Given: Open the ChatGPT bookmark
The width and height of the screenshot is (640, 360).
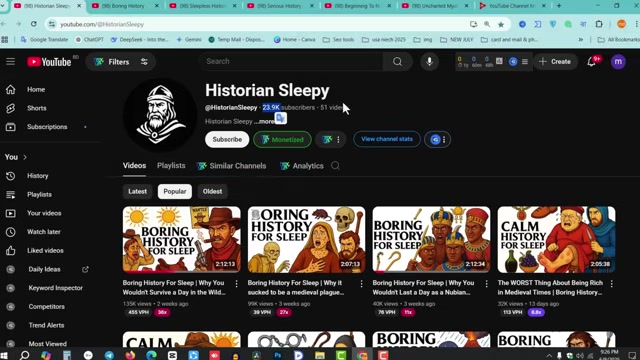Looking at the screenshot, I should (x=89, y=40).
